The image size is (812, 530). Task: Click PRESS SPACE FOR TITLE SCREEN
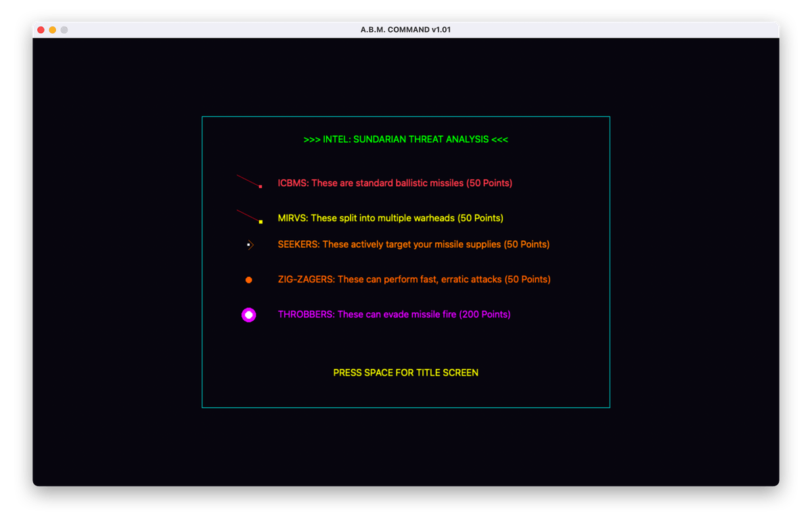click(x=406, y=373)
